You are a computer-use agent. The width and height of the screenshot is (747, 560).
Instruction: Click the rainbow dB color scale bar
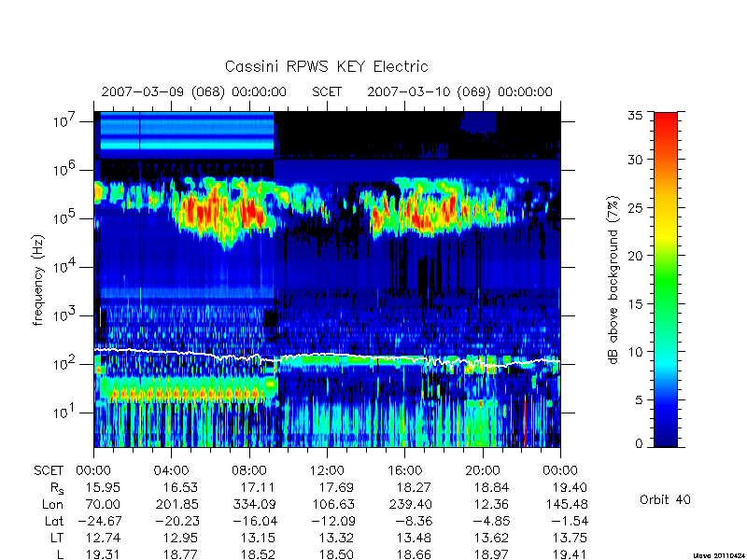click(666, 279)
